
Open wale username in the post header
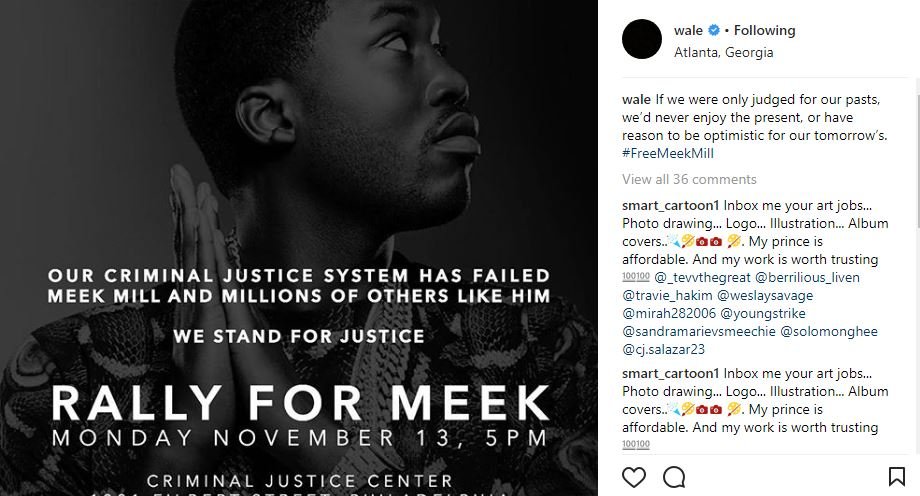tap(688, 31)
